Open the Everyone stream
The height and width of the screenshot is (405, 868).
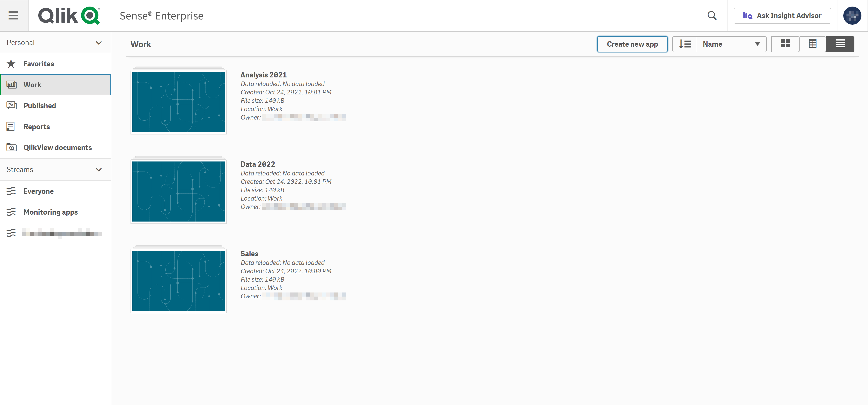(x=55, y=191)
